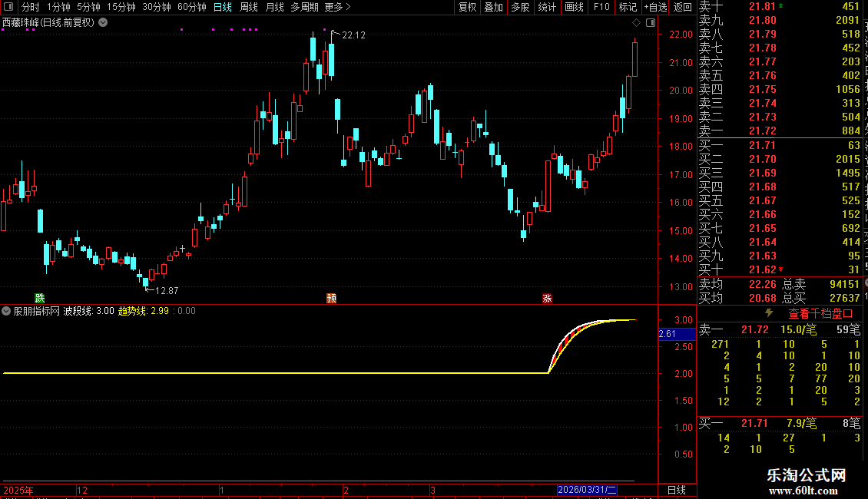Select the 1分钟 period
Screen dimensions: 868x499
58,7
